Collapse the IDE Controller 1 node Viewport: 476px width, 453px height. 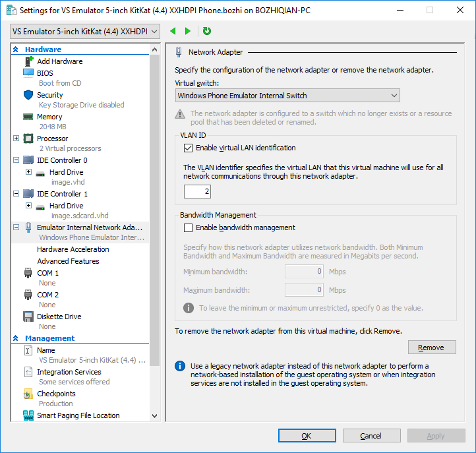16,193
